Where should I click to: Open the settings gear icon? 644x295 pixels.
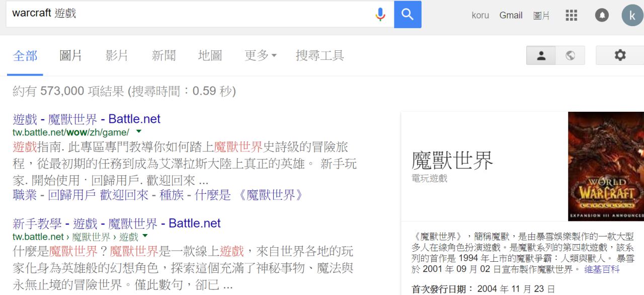[x=620, y=55]
